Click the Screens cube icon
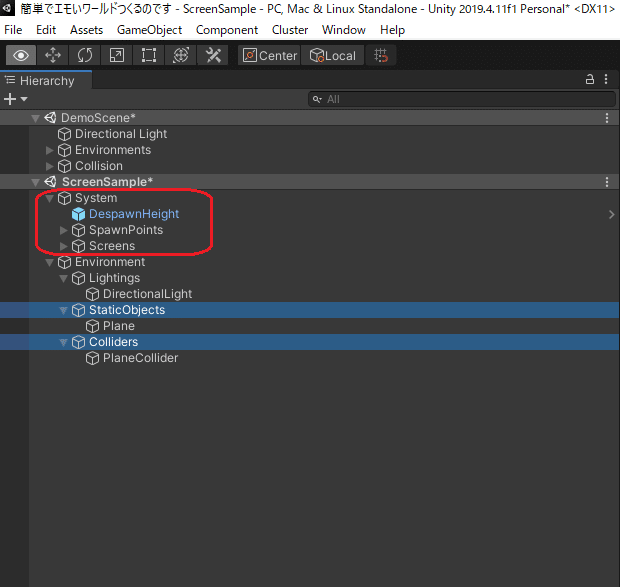The height and width of the screenshot is (587, 620). tap(78, 246)
